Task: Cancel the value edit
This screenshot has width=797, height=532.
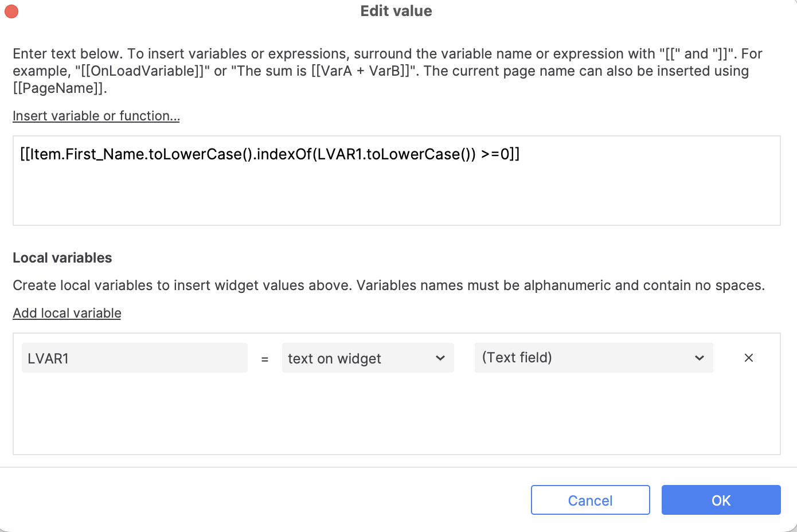Action: (590, 500)
